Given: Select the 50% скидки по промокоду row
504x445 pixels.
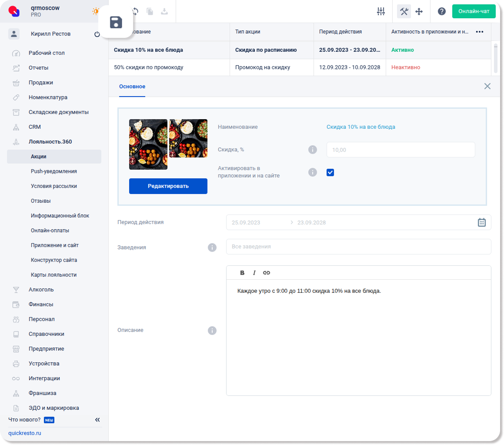Looking at the screenshot, I should coord(169,67).
